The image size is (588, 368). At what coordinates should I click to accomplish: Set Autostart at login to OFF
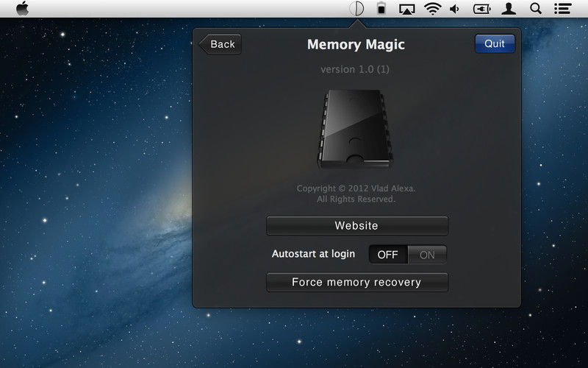click(388, 255)
